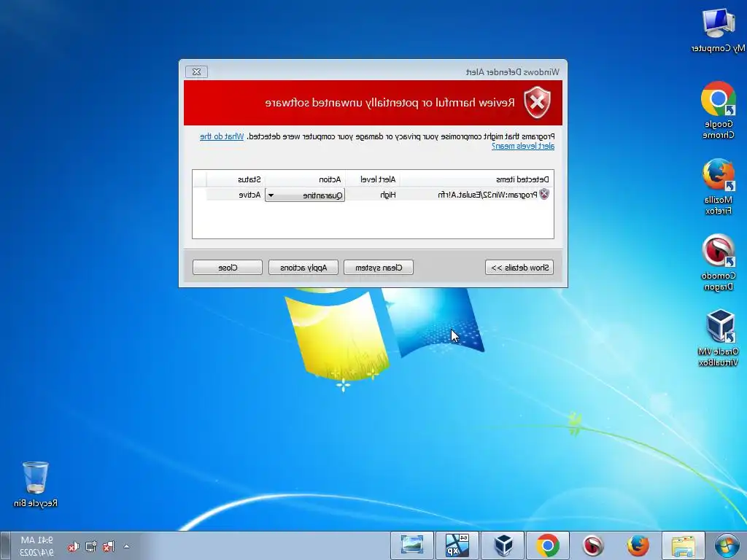Image resolution: width=747 pixels, height=560 pixels.
Task: Follow the alert levels meaning link
Action: pyautogui.click(x=522, y=146)
